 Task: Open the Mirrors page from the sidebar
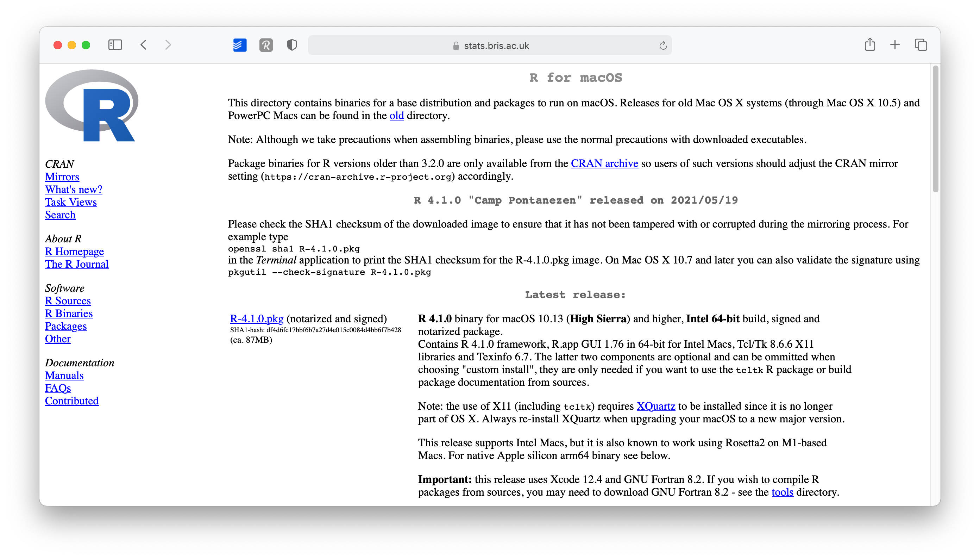click(x=62, y=177)
